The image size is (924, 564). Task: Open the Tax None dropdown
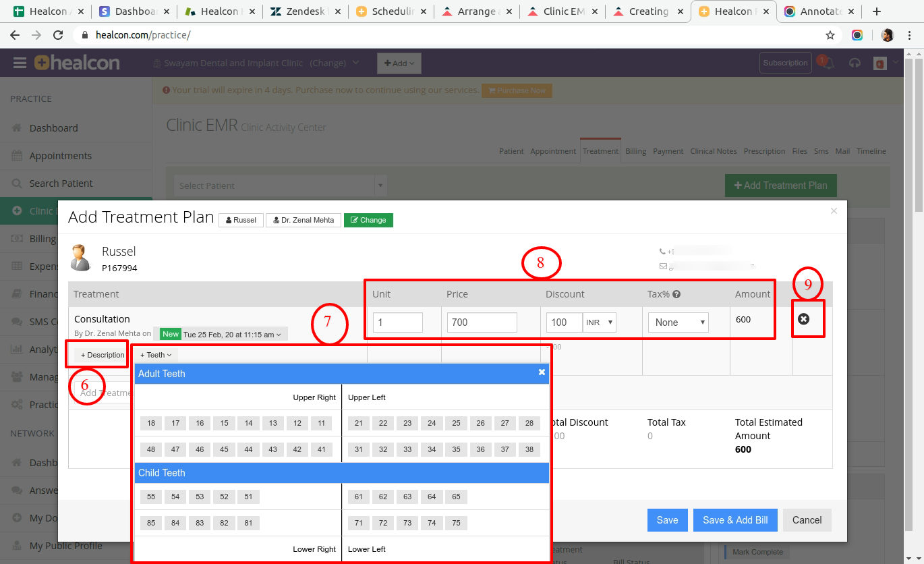(678, 322)
